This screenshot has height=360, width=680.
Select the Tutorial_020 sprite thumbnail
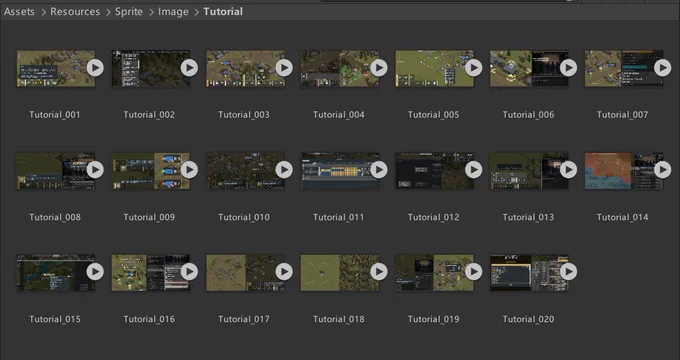pyautogui.click(x=529, y=272)
